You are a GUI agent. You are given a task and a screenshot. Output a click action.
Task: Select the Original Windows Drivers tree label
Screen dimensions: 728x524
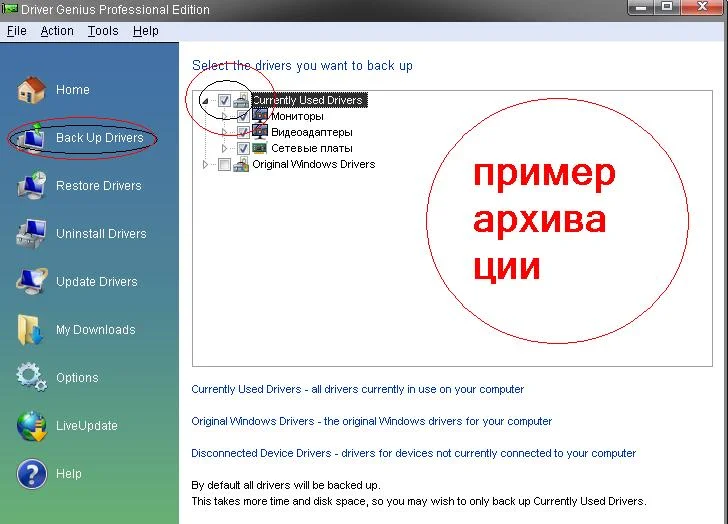point(314,164)
